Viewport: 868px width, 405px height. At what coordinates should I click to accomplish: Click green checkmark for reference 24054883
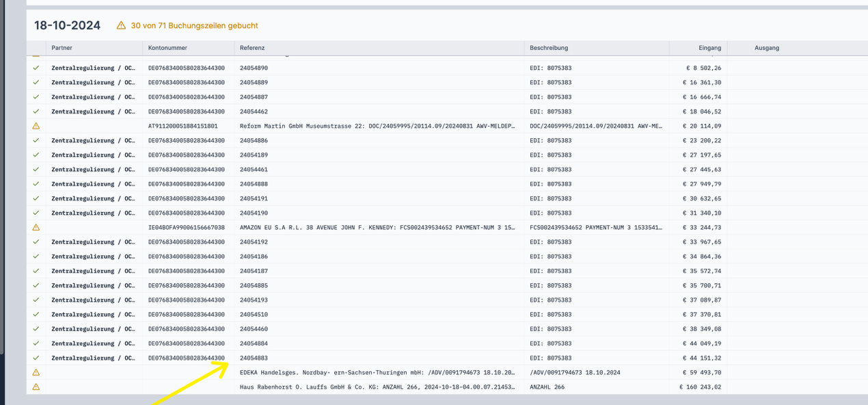(x=36, y=358)
